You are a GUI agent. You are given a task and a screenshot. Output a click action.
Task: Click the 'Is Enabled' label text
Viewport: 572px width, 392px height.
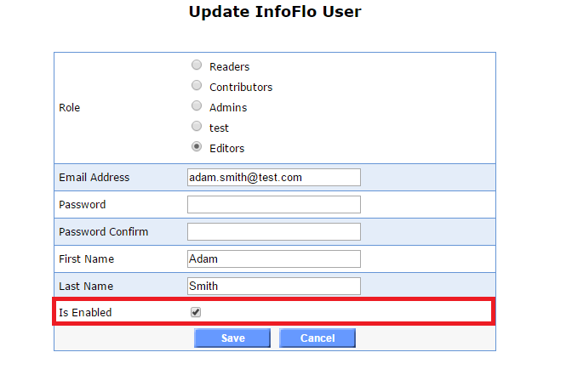tap(85, 313)
